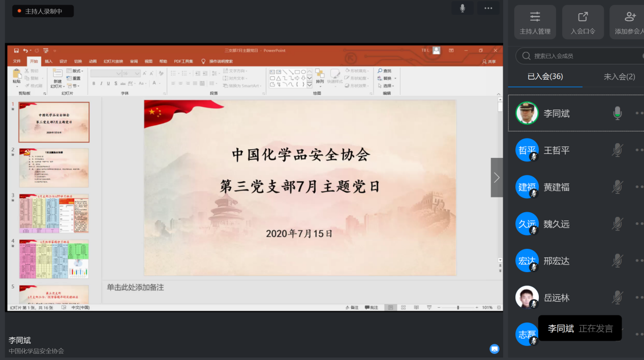Click the 主持人录制中 recording indicator
644x360 pixels.
point(43,11)
